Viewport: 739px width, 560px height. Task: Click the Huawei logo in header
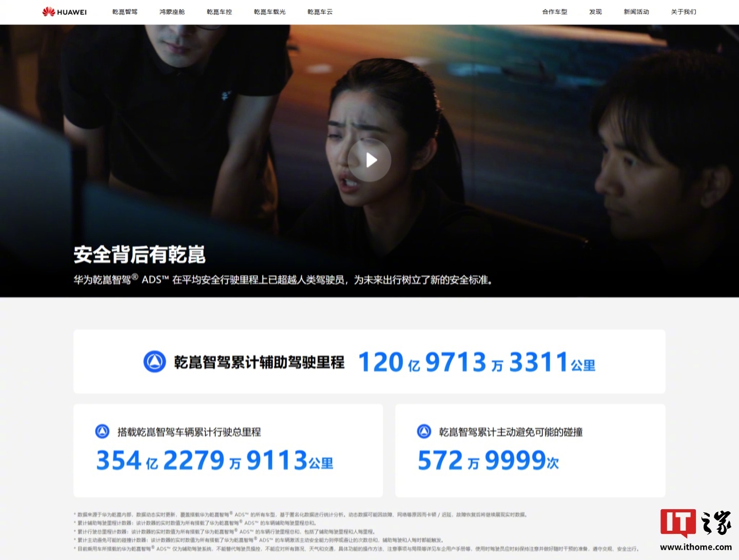pyautogui.click(x=65, y=12)
